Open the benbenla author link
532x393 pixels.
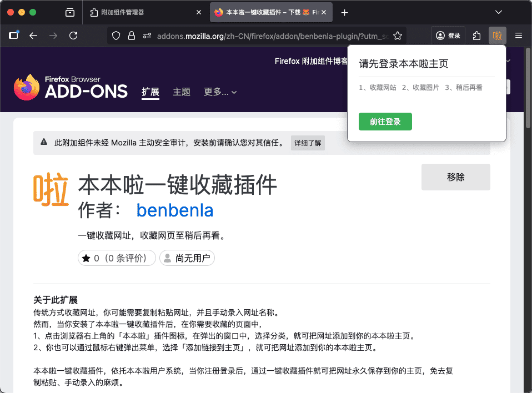175,210
